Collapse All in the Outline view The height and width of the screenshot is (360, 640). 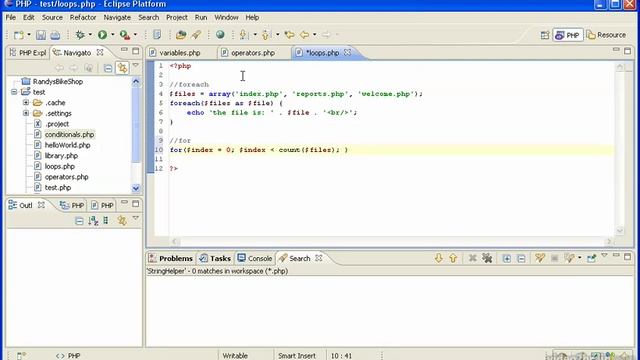pos(79,221)
